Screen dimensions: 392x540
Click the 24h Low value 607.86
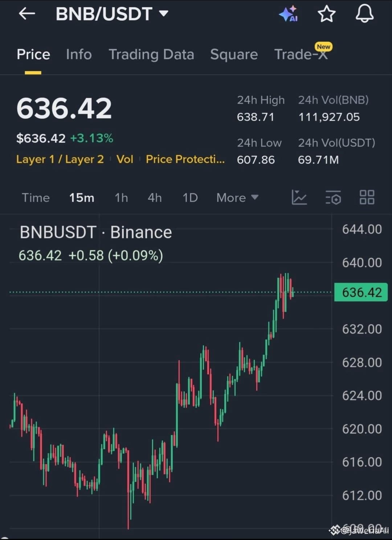point(256,160)
